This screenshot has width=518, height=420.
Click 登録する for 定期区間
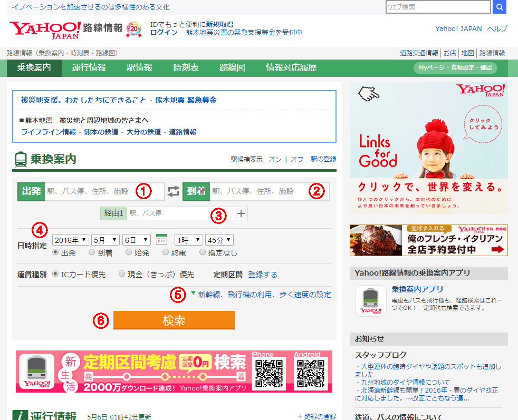click(x=263, y=275)
